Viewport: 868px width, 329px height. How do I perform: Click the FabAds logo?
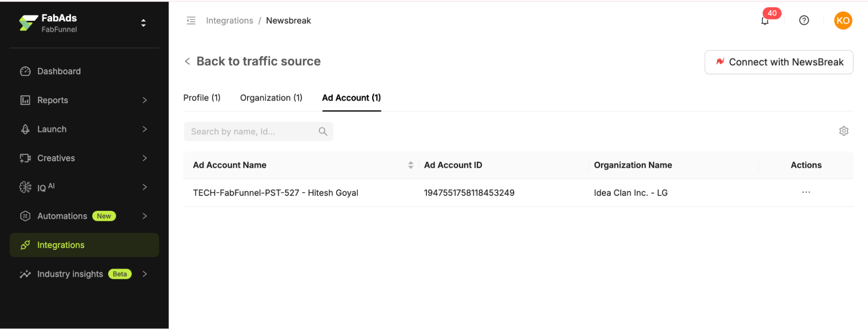coord(29,23)
